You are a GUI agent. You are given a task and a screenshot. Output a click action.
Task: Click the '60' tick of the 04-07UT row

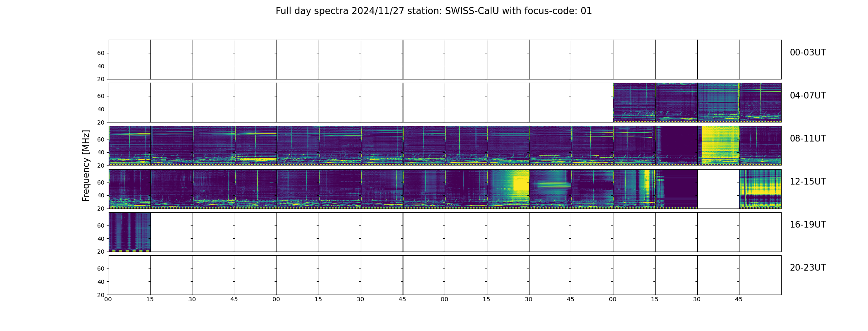[100, 96]
